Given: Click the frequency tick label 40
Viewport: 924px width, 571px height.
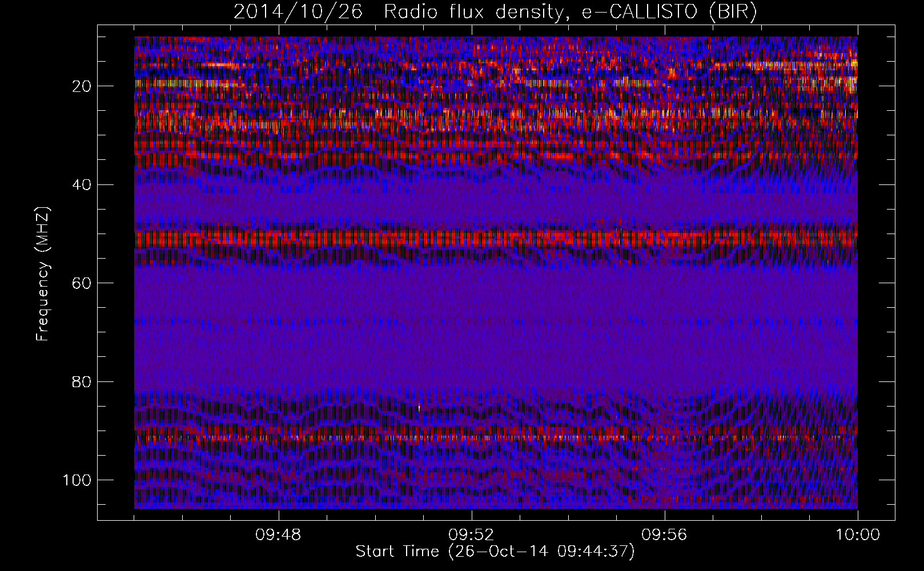Looking at the screenshot, I should (82, 184).
